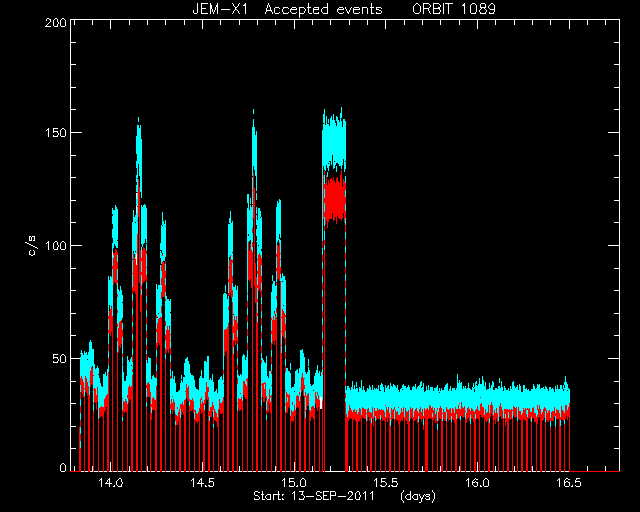Click the cyan plateau peak near 150 c/s
Screen dimensions: 640x512
334,139
